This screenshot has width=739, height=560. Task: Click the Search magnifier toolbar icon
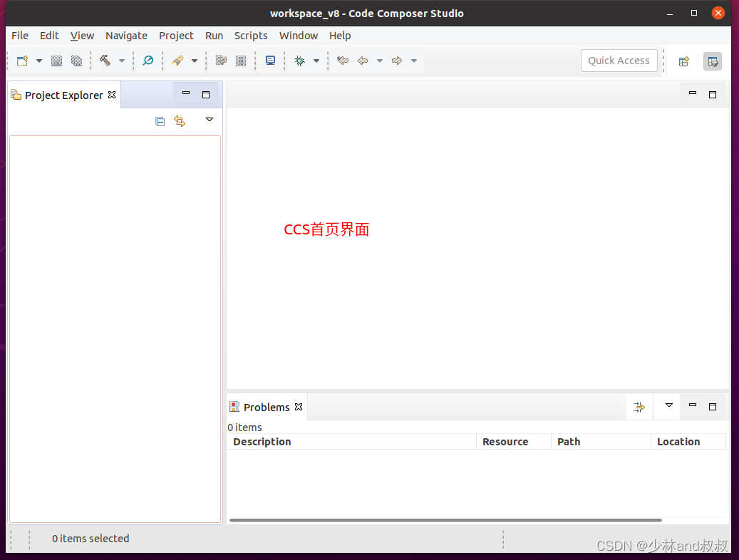coord(148,61)
